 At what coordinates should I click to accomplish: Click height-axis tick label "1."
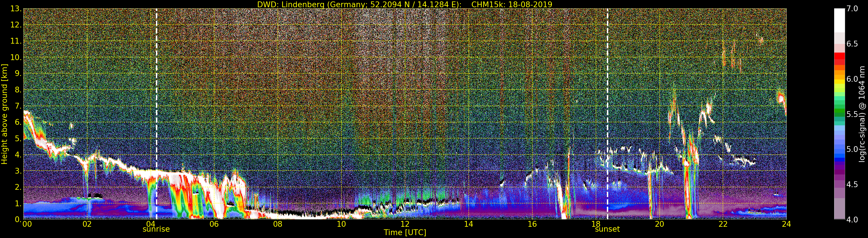pos(18,203)
